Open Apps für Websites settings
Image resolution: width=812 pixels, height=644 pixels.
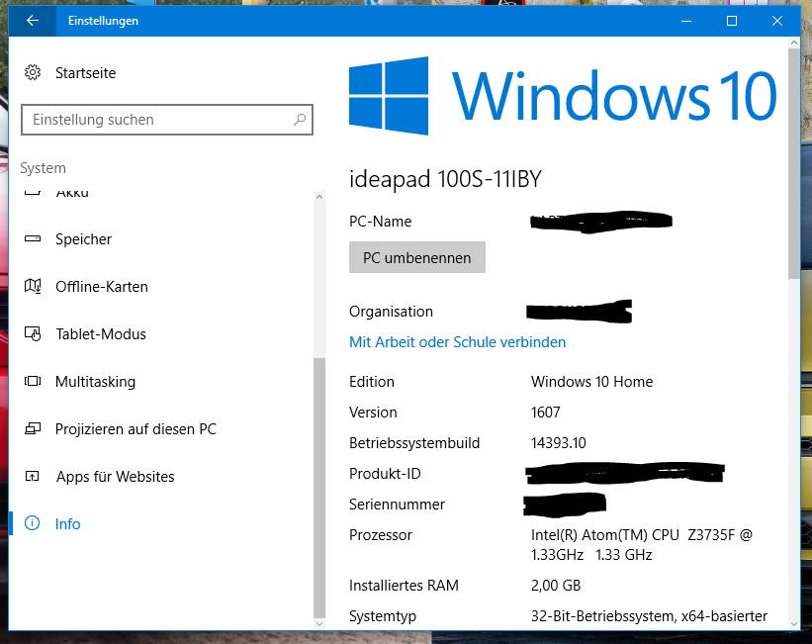115,477
